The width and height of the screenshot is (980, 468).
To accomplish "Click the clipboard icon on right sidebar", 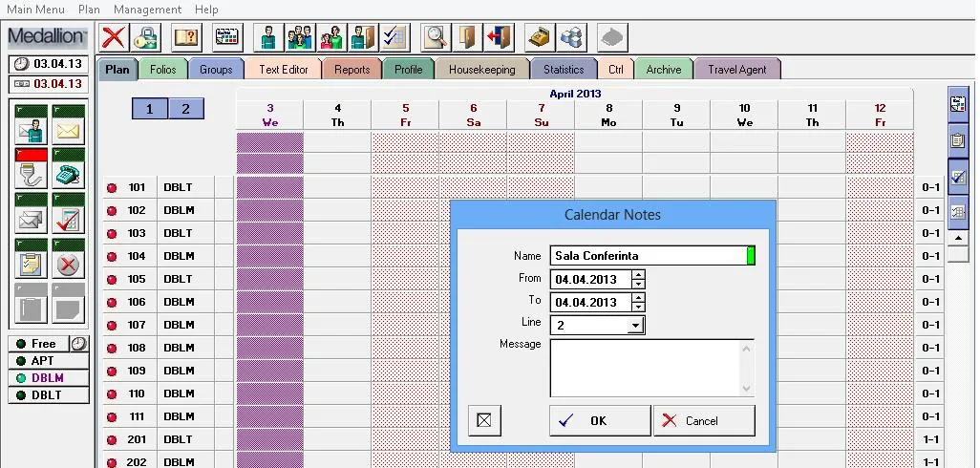I will pyautogui.click(x=957, y=140).
